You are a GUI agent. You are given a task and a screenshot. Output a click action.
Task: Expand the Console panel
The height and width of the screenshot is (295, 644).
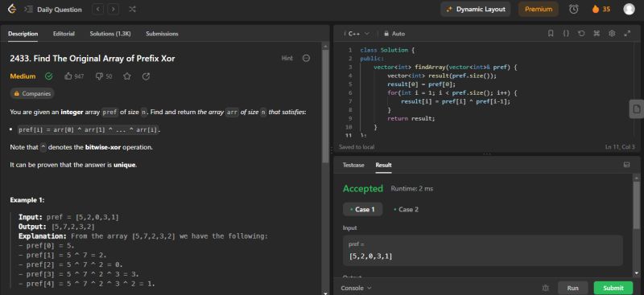pos(356,288)
